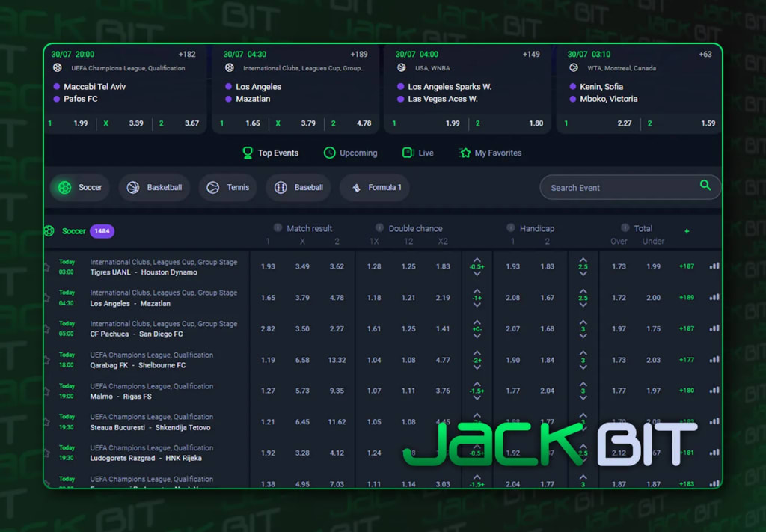
Task: Click the info icon beside Match result
Action: 278,227
